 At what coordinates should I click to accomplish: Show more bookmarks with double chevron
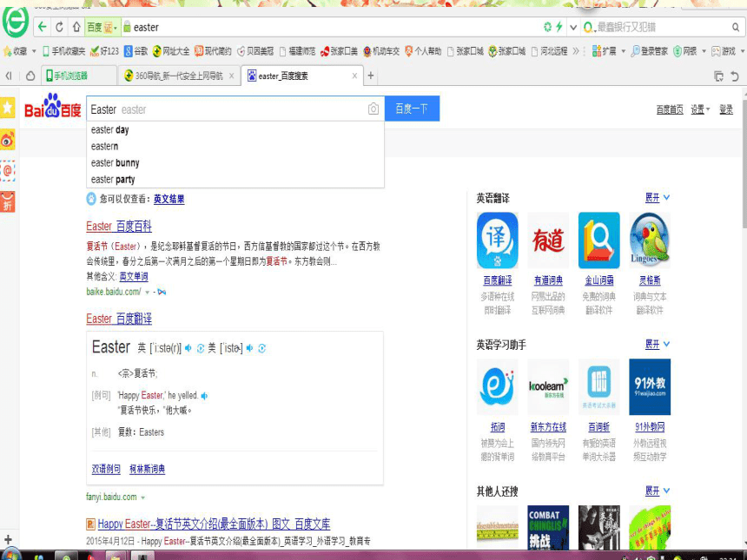click(576, 51)
